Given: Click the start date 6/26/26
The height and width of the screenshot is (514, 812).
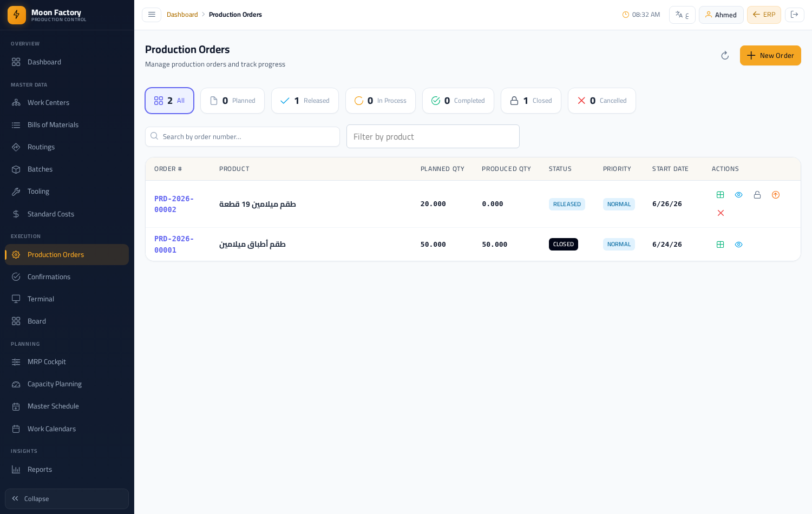Looking at the screenshot, I should (x=667, y=204).
